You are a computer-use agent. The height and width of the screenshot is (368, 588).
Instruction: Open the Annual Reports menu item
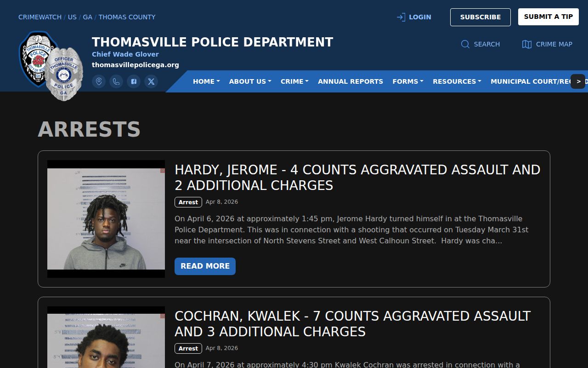(351, 81)
